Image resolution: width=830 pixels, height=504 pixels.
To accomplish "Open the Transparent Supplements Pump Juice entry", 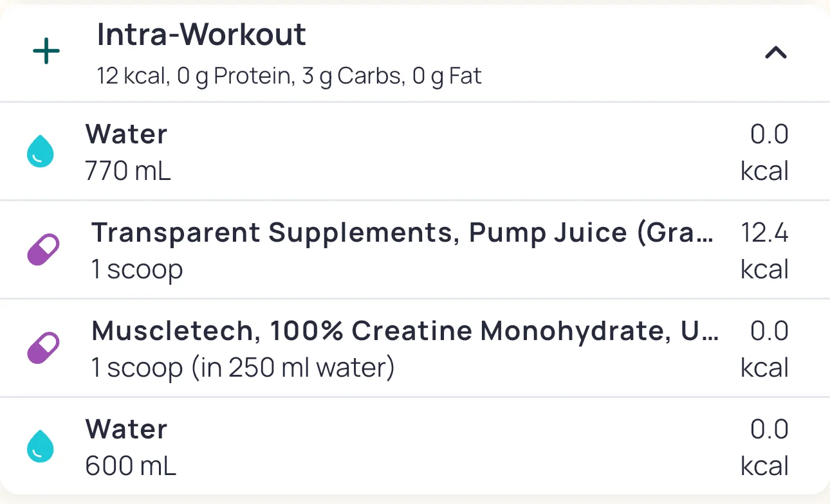I will 402,232.
